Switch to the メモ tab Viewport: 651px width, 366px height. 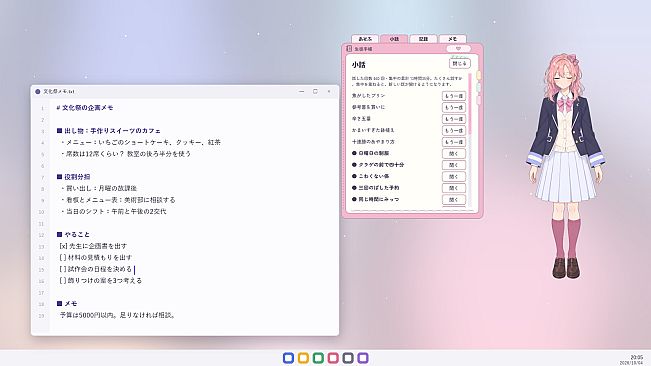(x=453, y=39)
